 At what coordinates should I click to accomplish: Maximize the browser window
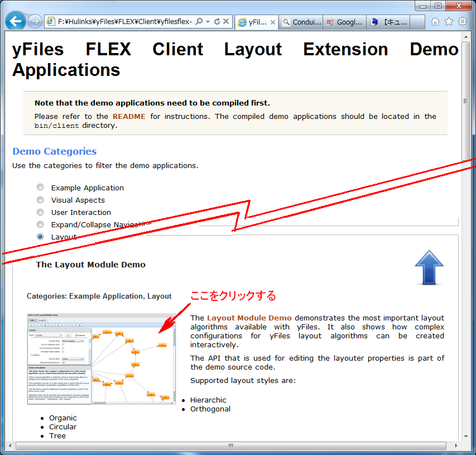click(x=437, y=6)
